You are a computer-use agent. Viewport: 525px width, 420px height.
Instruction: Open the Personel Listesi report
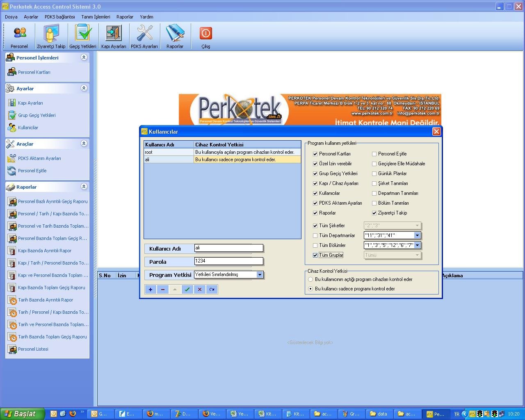(x=32, y=349)
